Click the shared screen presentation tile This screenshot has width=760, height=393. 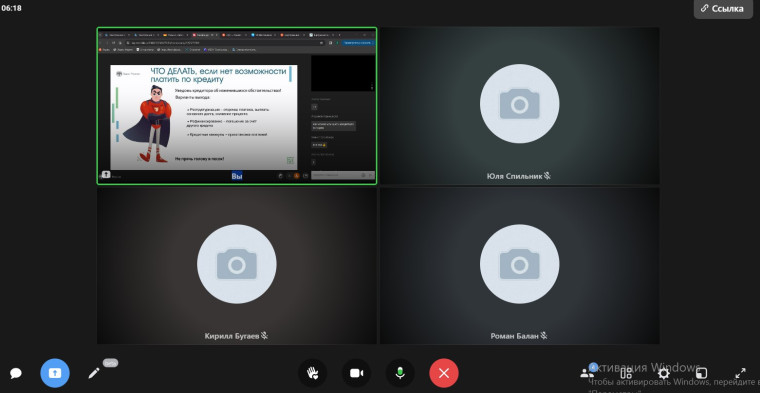(237, 106)
